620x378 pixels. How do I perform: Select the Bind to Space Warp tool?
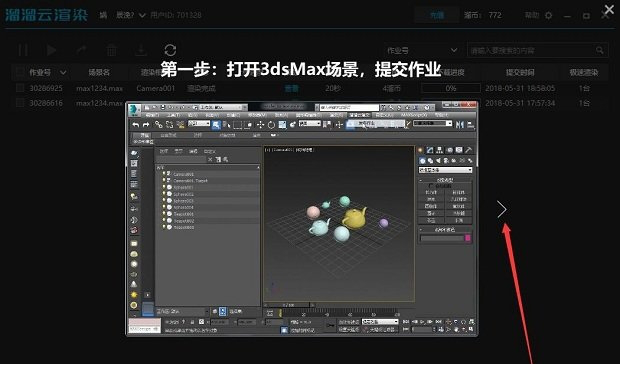(x=180, y=125)
